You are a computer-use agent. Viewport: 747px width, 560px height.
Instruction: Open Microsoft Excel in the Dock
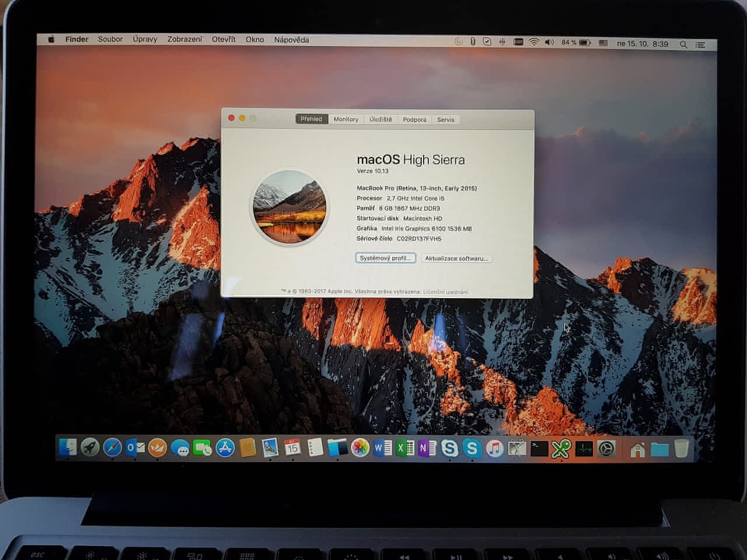click(405, 448)
